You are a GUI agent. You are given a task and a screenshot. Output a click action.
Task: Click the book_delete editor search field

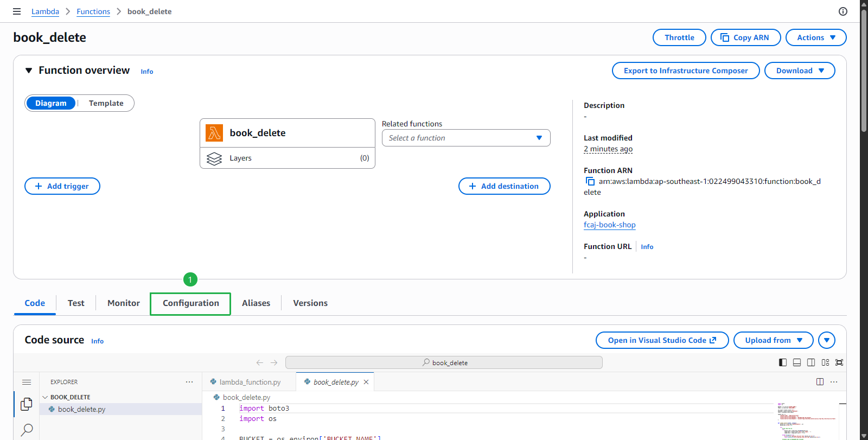click(444, 362)
